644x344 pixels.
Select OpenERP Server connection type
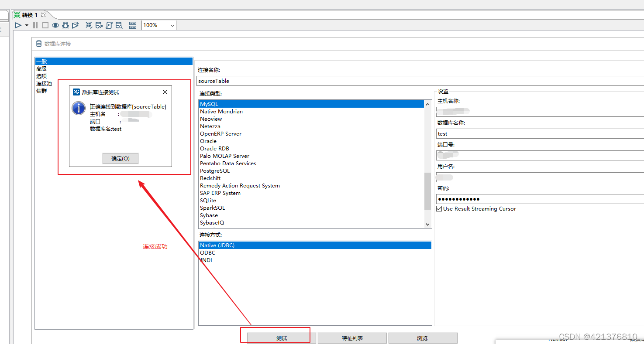tap(220, 133)
